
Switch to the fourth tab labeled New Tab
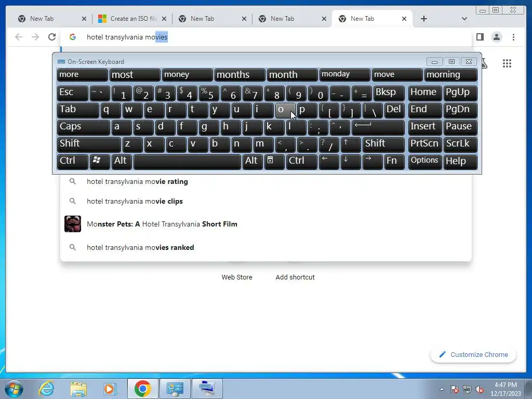coord(292,19)
